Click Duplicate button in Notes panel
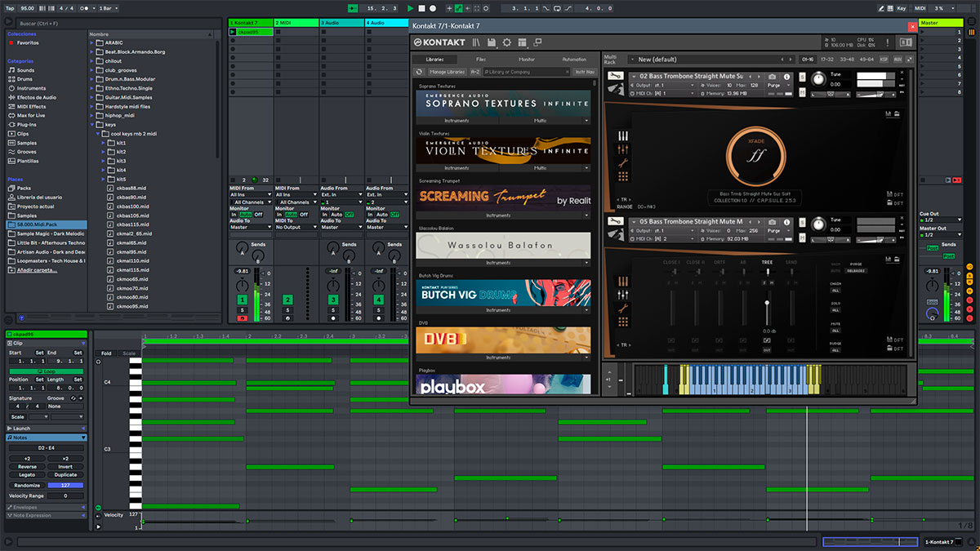Viewport: 980px width, 551px height. 65,475
